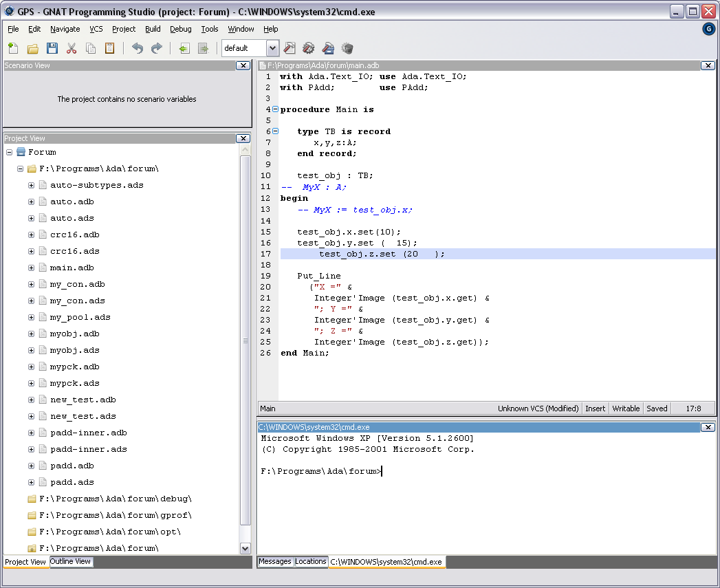
Task: Click the Clean project trash icon
Action: point(348,48)
